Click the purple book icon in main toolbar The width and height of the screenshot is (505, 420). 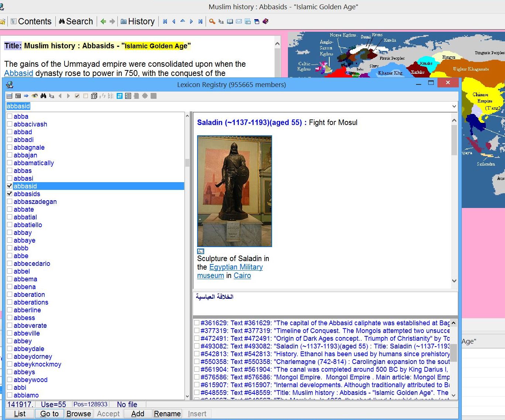pos(265,21)
